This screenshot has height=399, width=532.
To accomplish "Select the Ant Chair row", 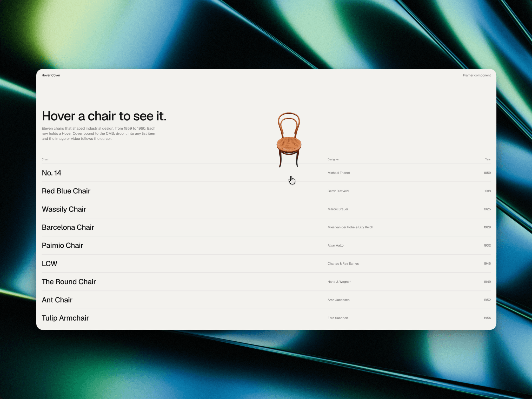I will coord(266,300).
